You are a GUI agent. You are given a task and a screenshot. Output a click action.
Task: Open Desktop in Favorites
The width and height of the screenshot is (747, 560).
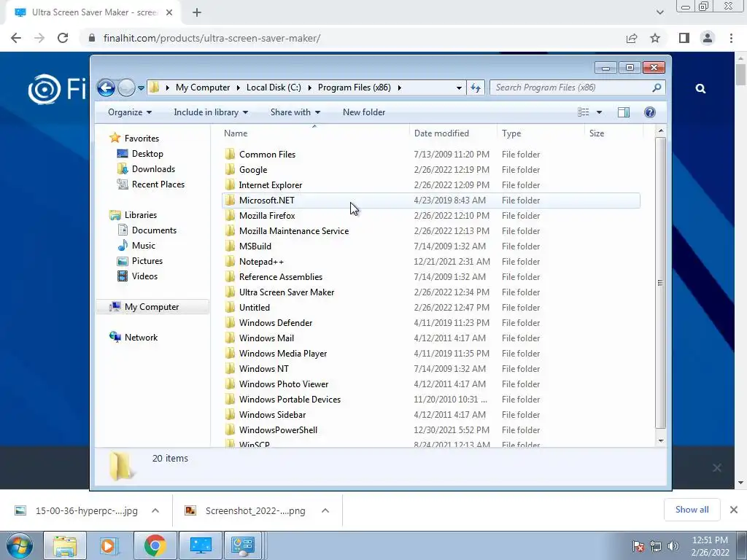coord(147,154)
